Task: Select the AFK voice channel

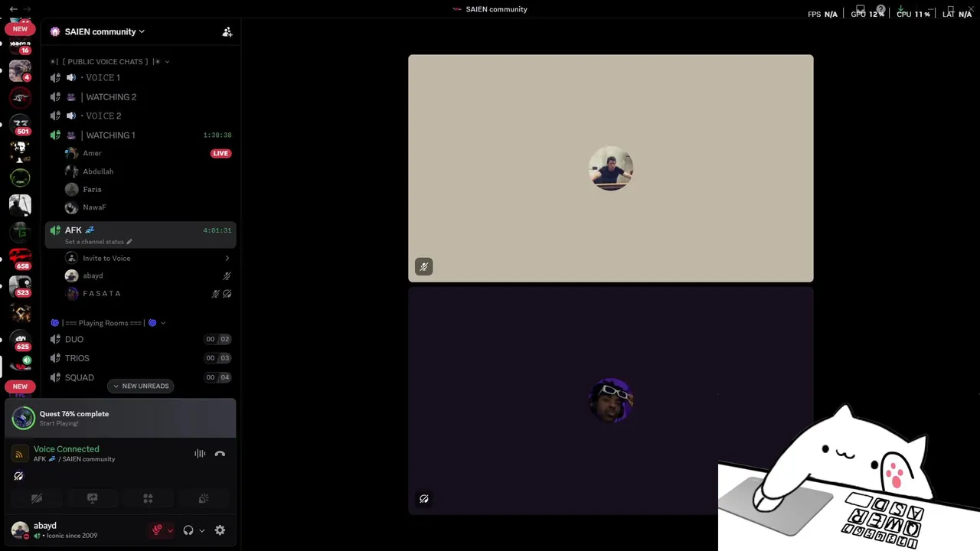Action: pyautogui.click(x=141, y=234)
